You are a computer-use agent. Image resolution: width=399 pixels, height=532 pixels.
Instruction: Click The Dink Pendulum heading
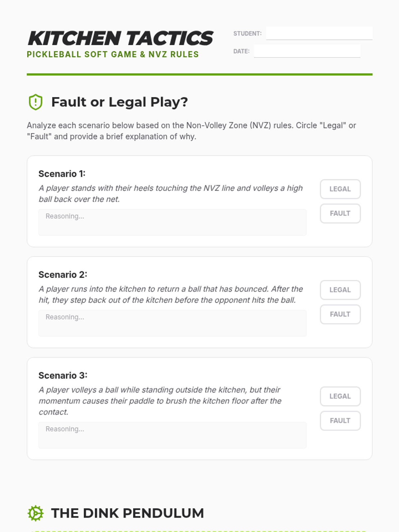pyautogui.click(x=127, y=513)
